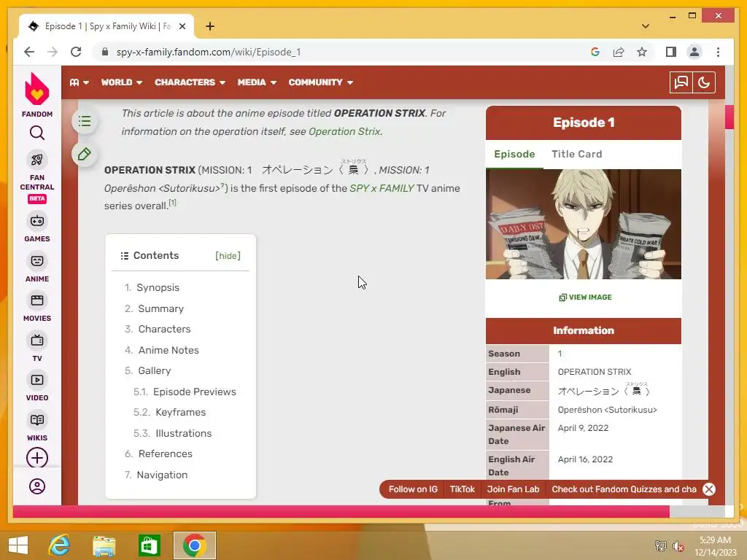
Task: Open Video play icon in sidebar
Action: click(x=37, y=380)
